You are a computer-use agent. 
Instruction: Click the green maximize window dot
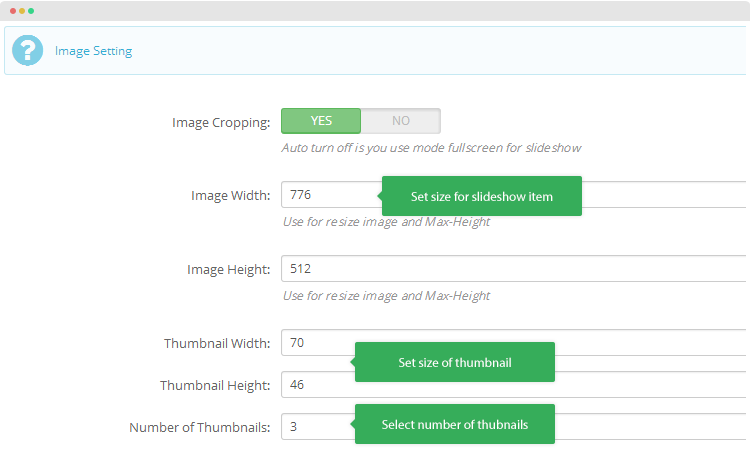[x=31, y=10]
